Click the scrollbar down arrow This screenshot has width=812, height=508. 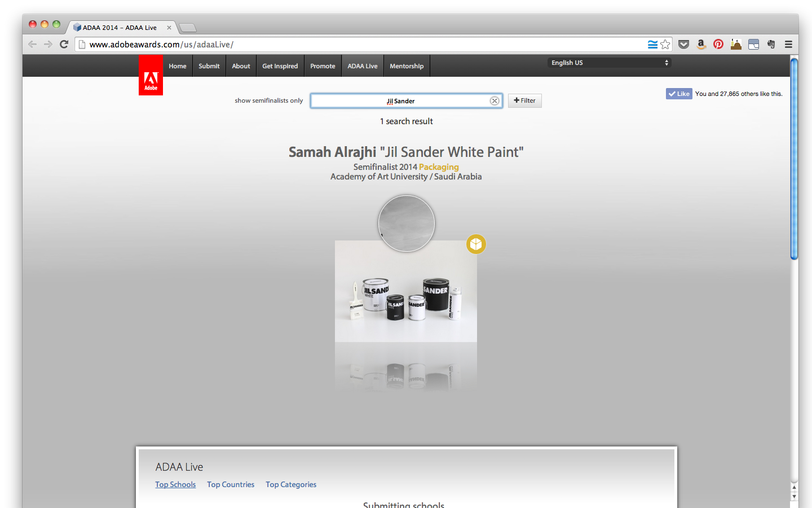pyautogui.click(x=794, y=497)
